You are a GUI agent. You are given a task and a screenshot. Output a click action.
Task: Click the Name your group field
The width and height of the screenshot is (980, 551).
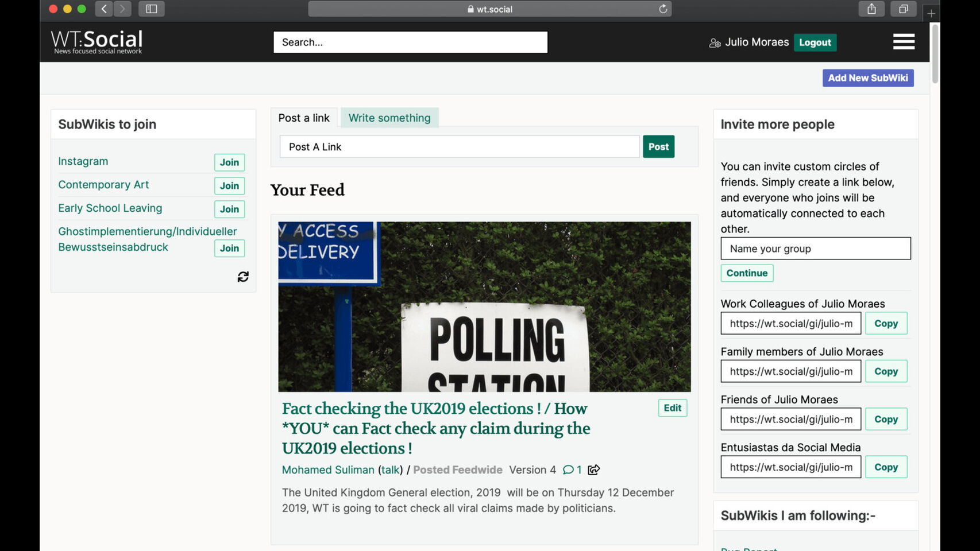click(x=815, y=249)
